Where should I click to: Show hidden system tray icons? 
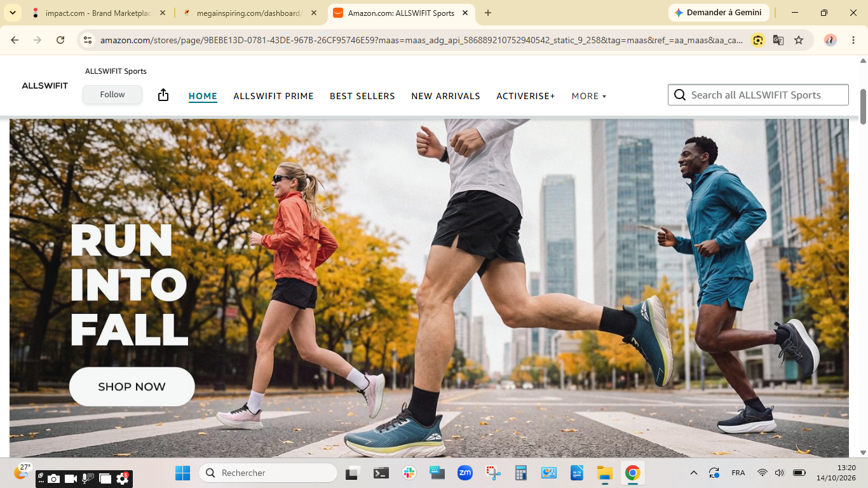click(694, 473)
